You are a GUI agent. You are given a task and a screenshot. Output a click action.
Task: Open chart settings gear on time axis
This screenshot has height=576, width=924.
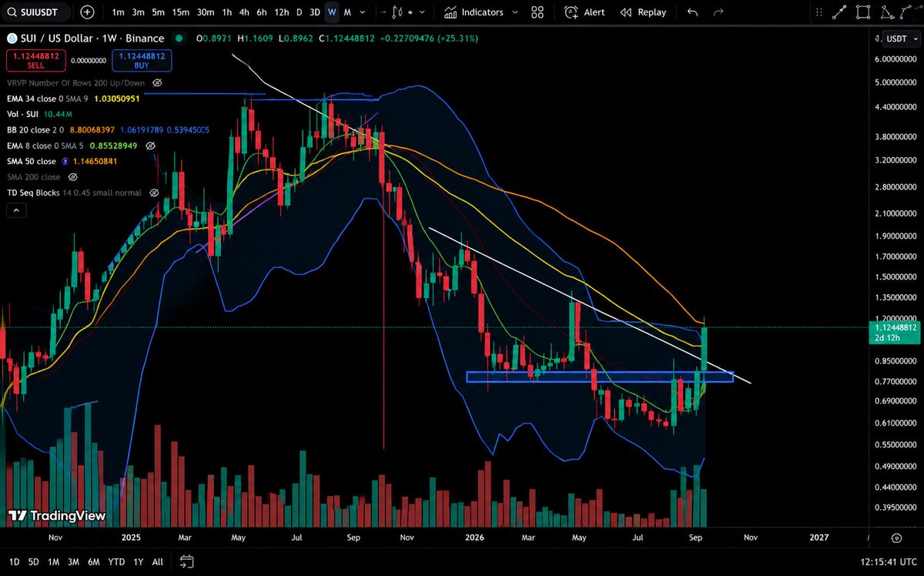click(x=896, y=537)
